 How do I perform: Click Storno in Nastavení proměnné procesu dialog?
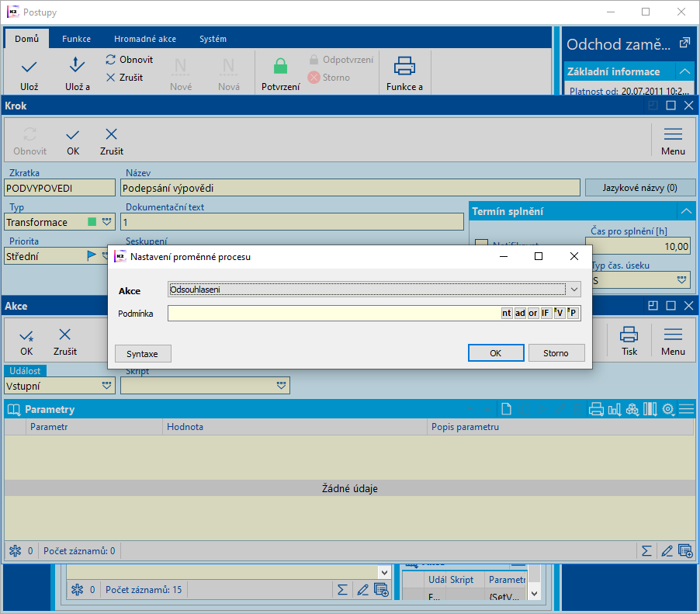click(556, 352)
